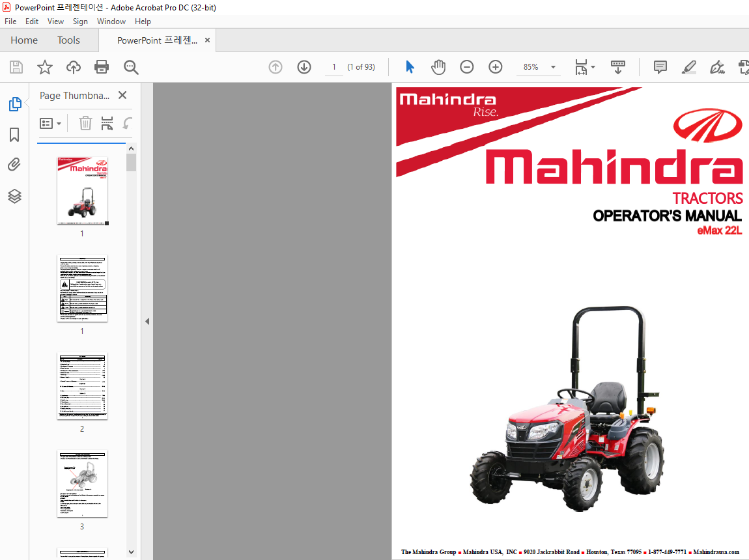Click the thumbnail panel scrollbar handle
This screenshot has width=749, height=560.
pyautogui.click(x=132, y=162)
